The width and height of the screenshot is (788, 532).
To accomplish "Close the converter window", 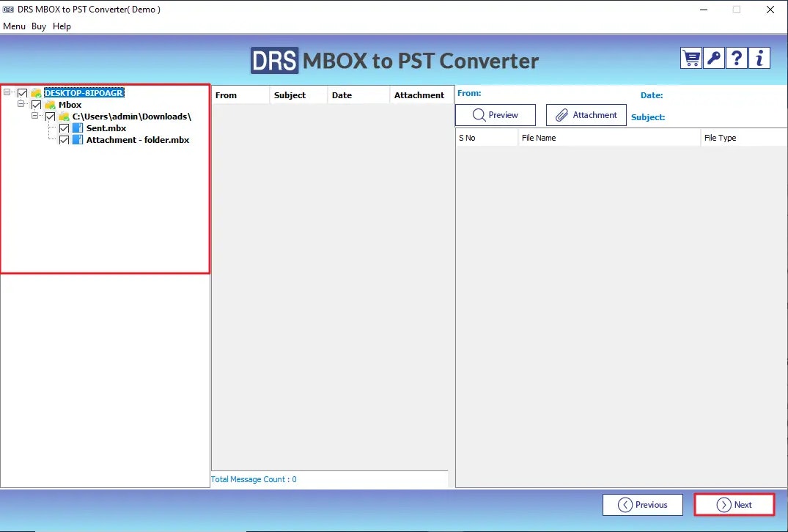I will pyautogui.click(x=770, y=10).
